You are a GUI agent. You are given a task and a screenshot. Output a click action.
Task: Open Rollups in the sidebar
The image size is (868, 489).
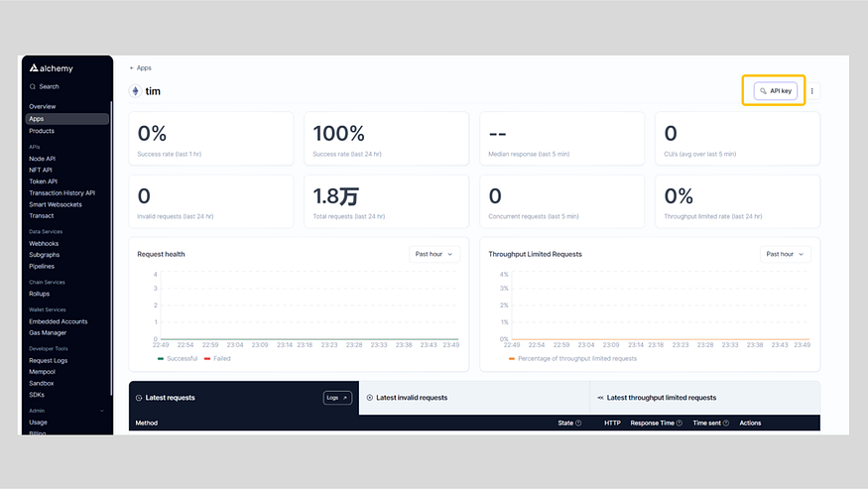pos(40,294)
